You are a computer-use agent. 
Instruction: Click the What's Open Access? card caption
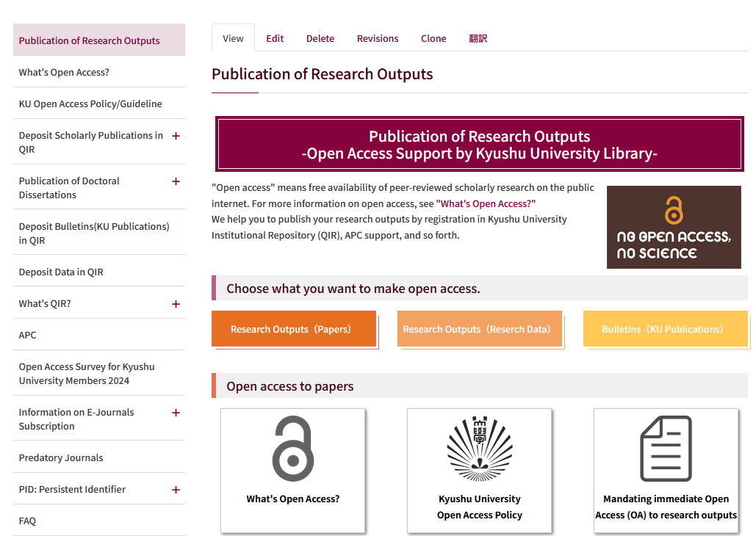(x=292, y=499)
